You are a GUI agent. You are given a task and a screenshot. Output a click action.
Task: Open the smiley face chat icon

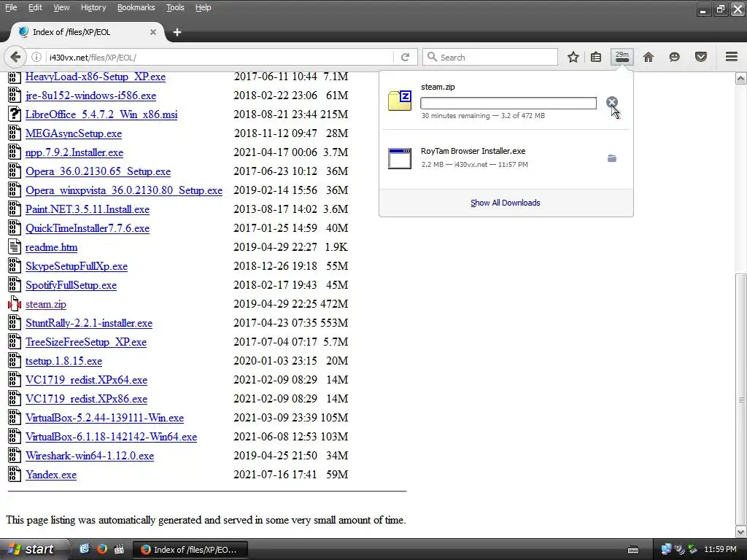674,57
